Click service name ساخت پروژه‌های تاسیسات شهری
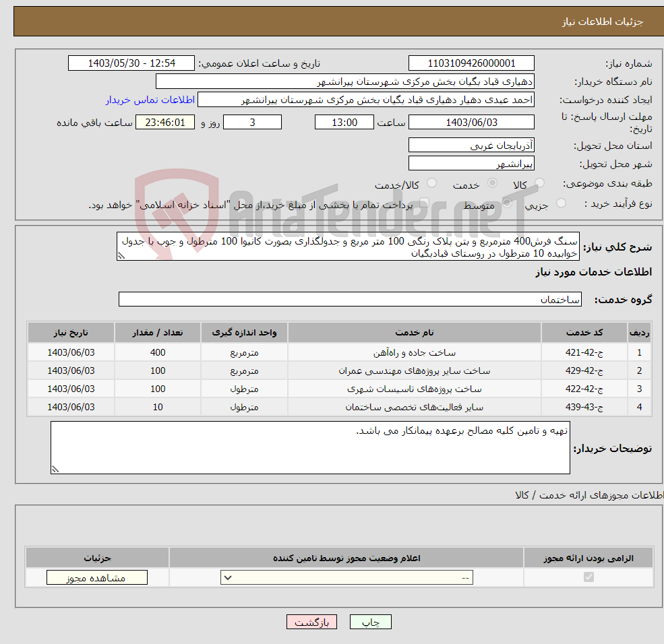This screenshot has width=664, height=644. pyautogui.click(x=415, y=389)
